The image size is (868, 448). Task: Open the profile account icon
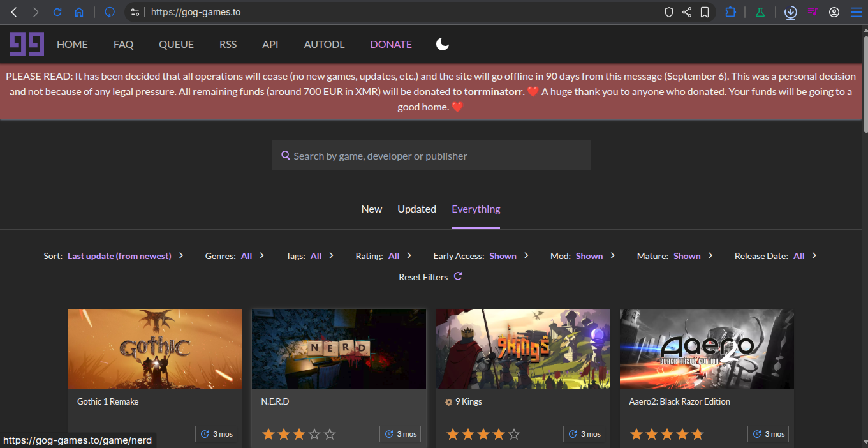coord(834,12)
